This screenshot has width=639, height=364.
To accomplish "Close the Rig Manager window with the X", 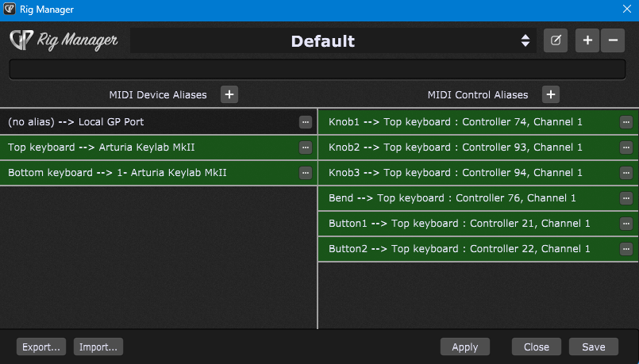I will click(x=627, y=9).
